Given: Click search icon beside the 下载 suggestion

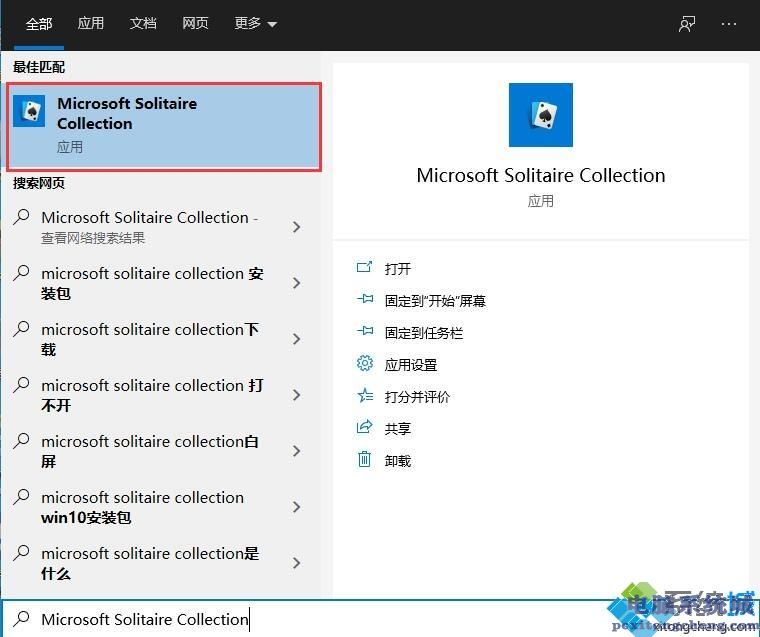Looking at the screenshot, I should tap(21, 329).
